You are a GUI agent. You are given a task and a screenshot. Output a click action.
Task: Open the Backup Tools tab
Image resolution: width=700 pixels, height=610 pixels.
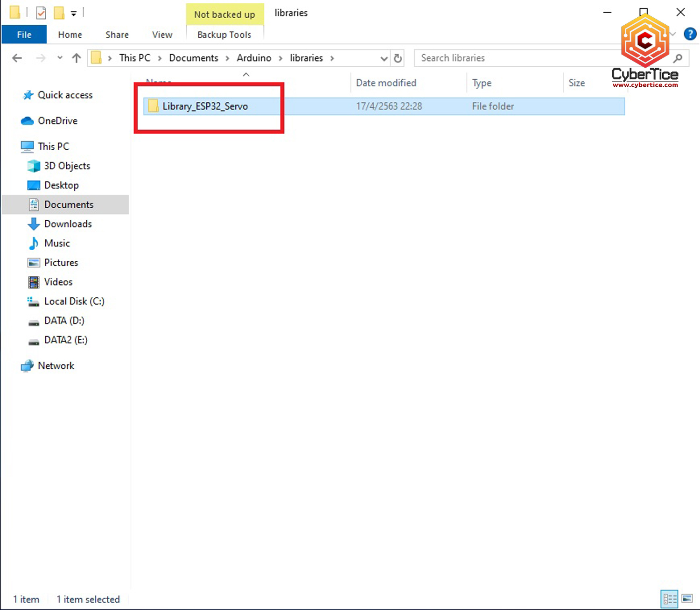(x=224, y=35)
